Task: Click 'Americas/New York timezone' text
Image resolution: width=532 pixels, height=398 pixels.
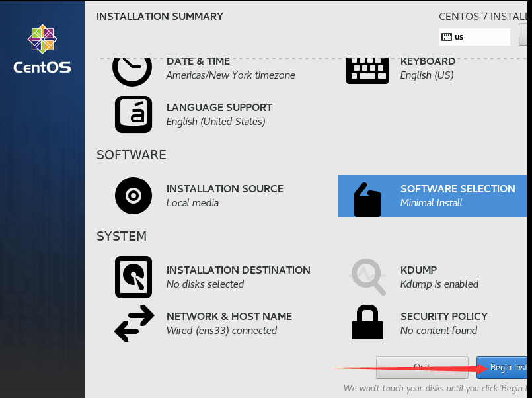Action: (231, 75)
